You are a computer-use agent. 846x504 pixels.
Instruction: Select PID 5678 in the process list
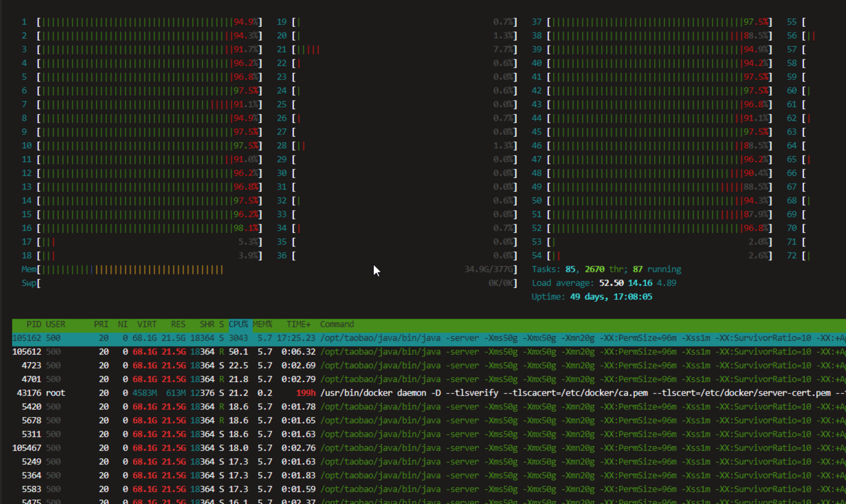[428, 421]
